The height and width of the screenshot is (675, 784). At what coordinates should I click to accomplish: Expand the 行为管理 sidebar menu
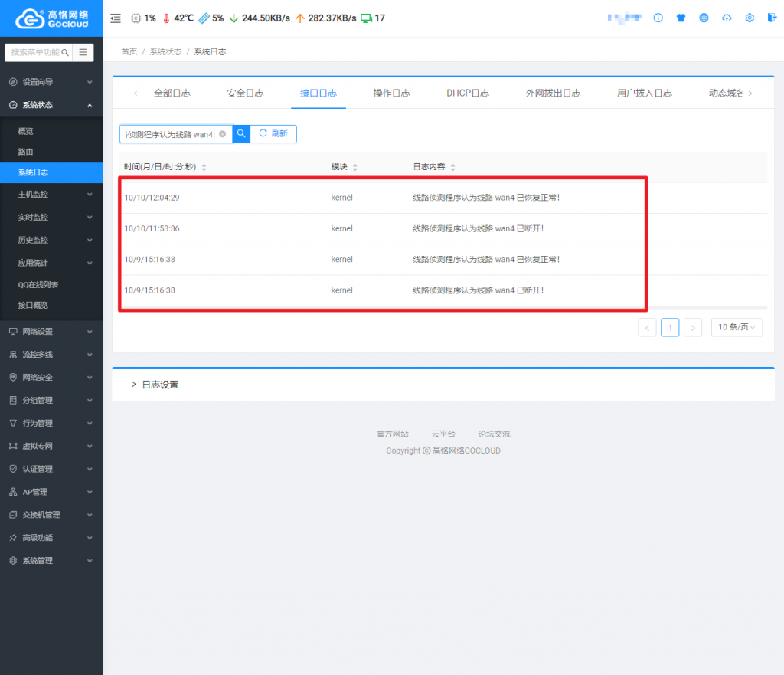[x=51, y=424]
